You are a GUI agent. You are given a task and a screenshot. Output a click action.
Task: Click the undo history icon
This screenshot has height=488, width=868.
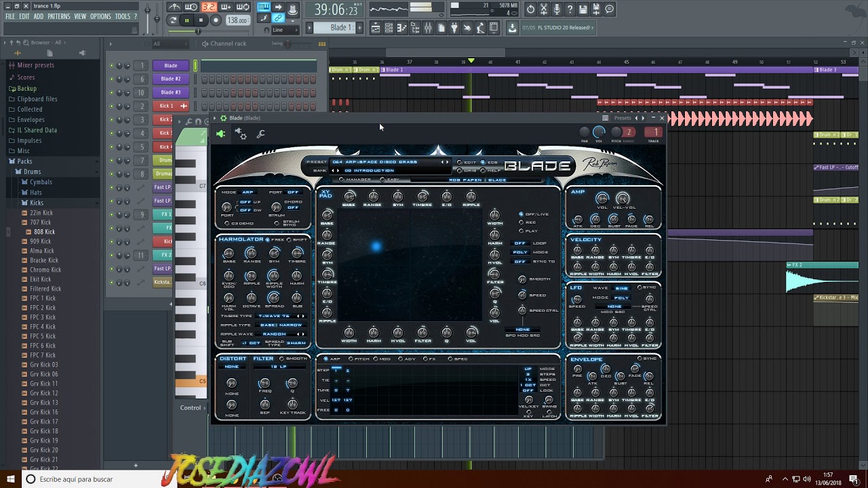pos(530,9)
